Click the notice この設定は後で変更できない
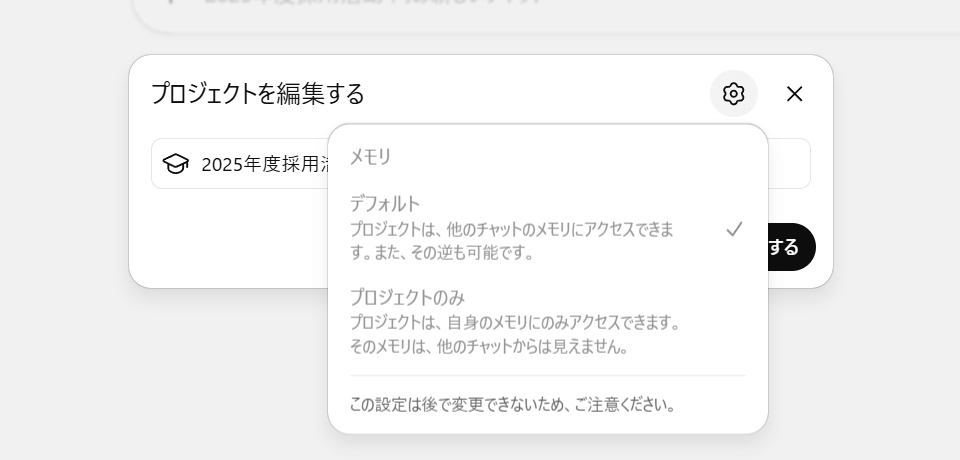 tap(513, 405)
